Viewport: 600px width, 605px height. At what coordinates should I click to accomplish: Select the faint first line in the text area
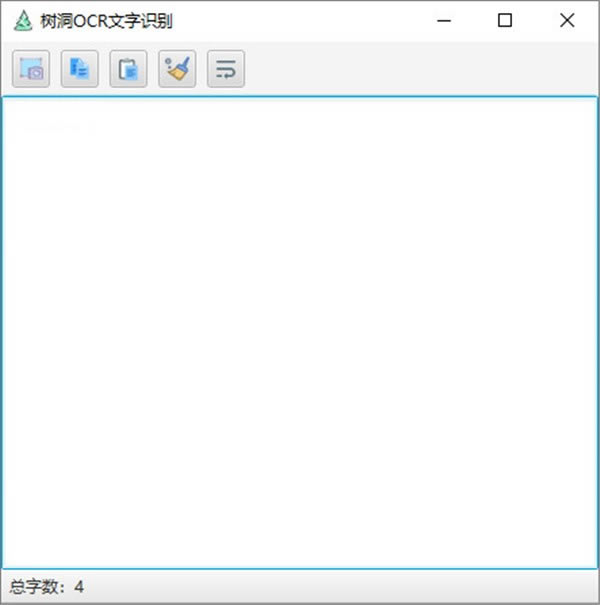54,127
